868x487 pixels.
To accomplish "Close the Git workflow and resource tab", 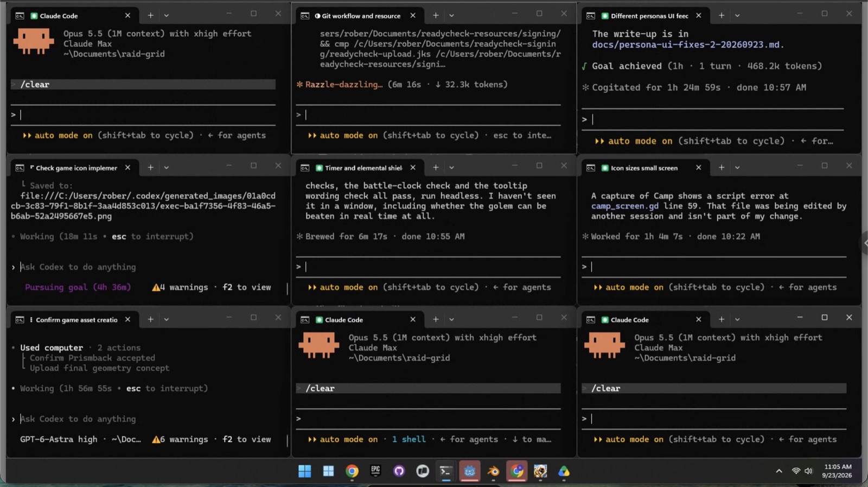I will [x=413, y=16].
